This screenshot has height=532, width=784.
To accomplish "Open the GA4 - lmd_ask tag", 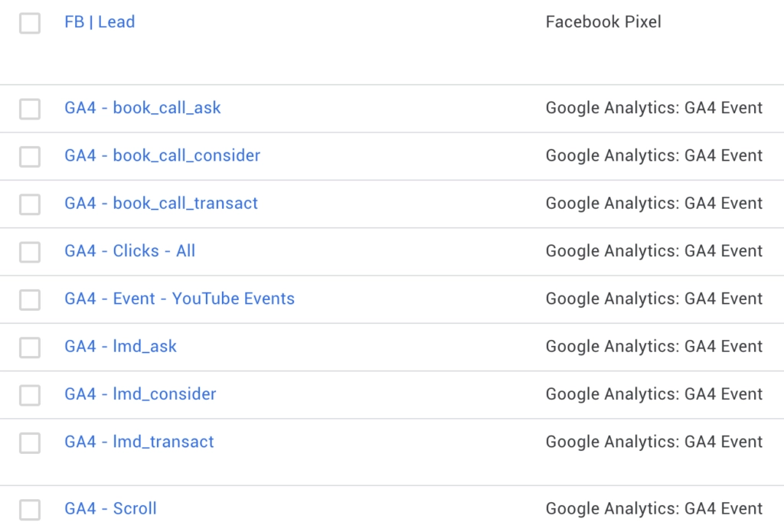I will coord(121,346).
